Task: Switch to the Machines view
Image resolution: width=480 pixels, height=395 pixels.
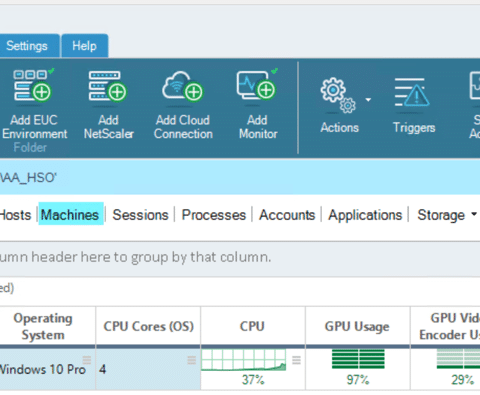Action: [x=70, y=215]
